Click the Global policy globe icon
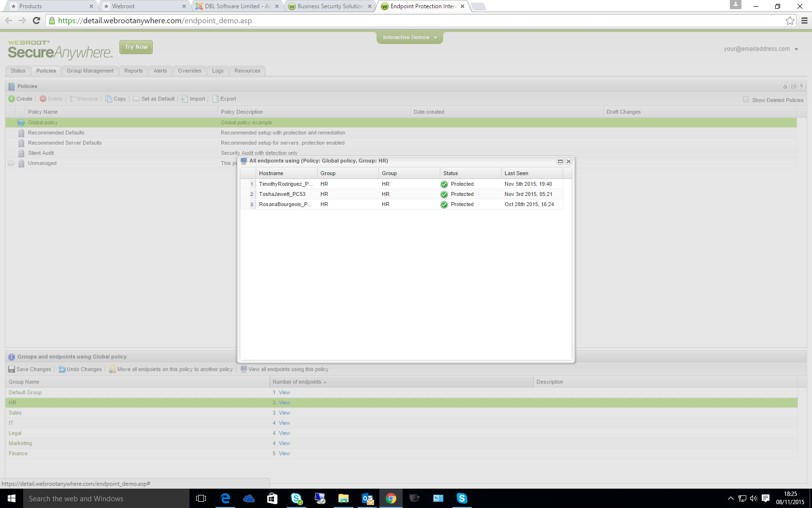Image resolution: width=812 pixels, height=508 pixels. [x=21, y=123]
